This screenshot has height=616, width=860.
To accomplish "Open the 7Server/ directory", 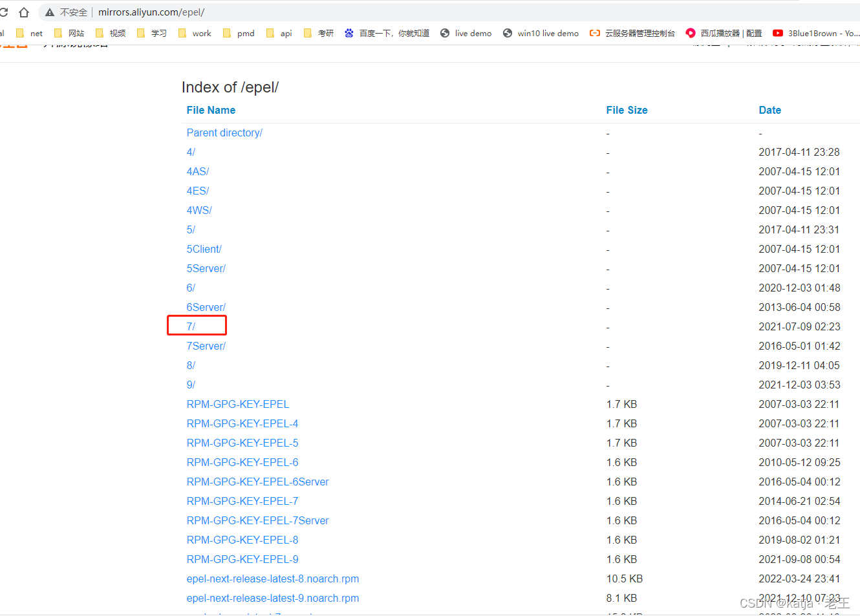I will 206,346.
